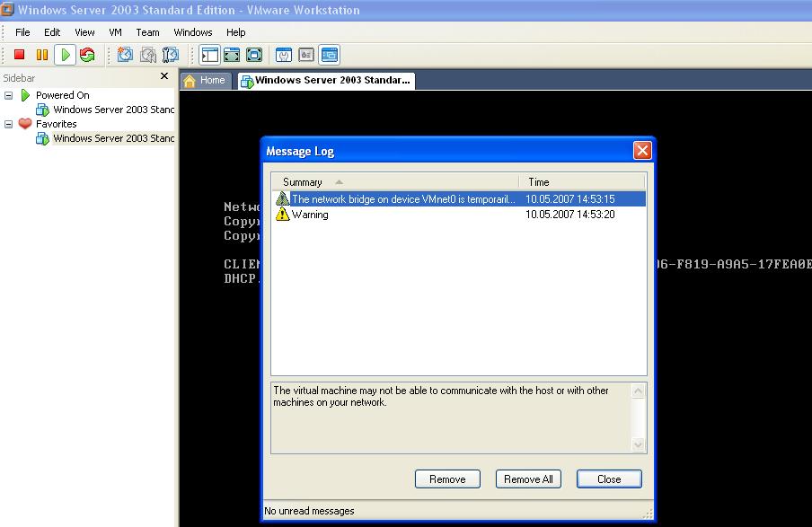Viewport: 812px width, 527px height.
Task: Select the network bridge VMnet0 message row
Action: tap(459, 198)
